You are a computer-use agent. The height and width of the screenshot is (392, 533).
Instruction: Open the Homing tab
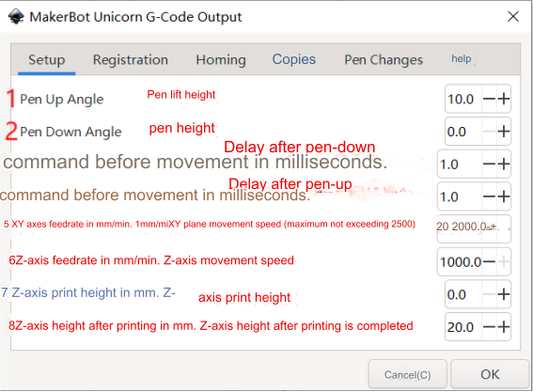tap(221, 60)
